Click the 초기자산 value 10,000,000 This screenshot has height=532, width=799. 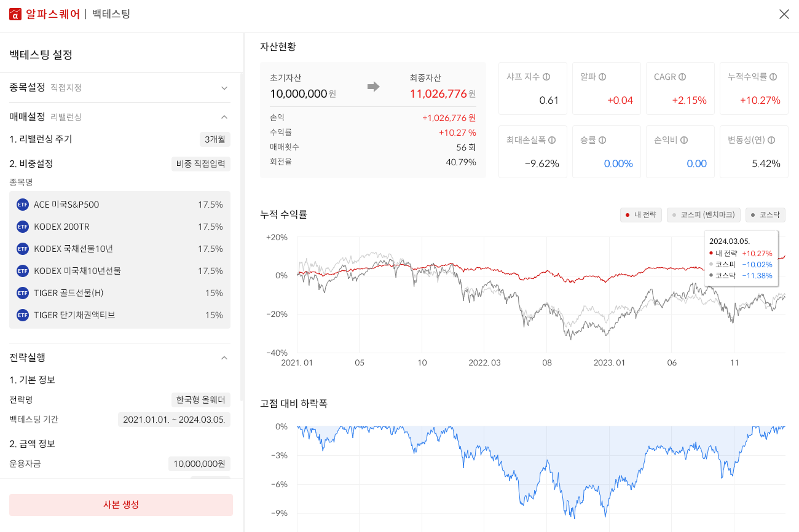(x=298, y=94)
